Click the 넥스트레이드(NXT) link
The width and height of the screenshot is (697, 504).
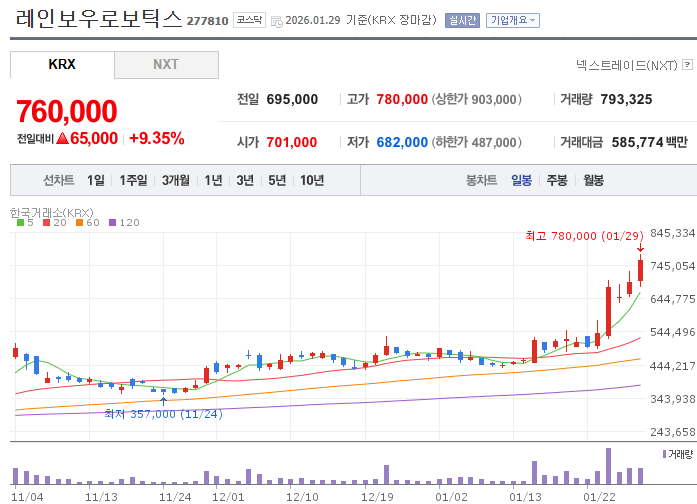(x=627, y=65)
